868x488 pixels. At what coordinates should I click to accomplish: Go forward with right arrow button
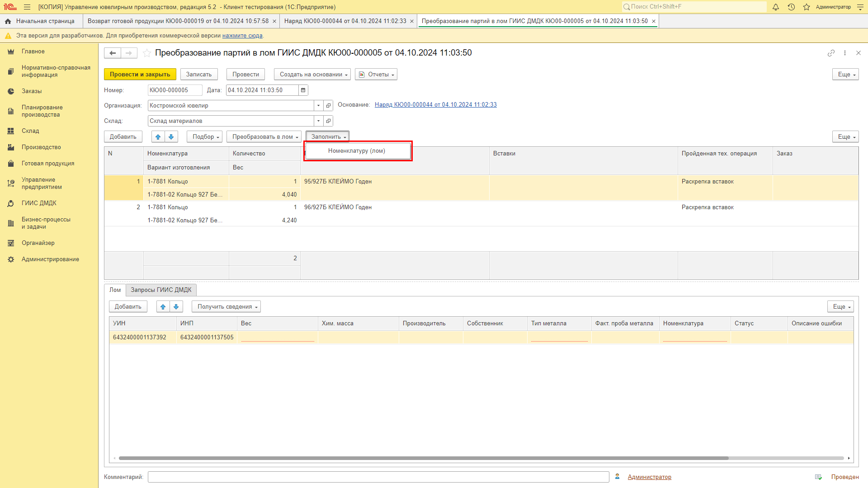click(x=129, y=53)
